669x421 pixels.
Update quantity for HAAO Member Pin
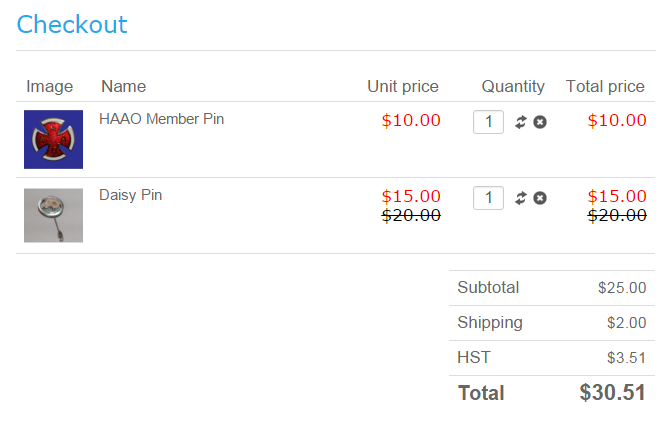click(520, 122)
